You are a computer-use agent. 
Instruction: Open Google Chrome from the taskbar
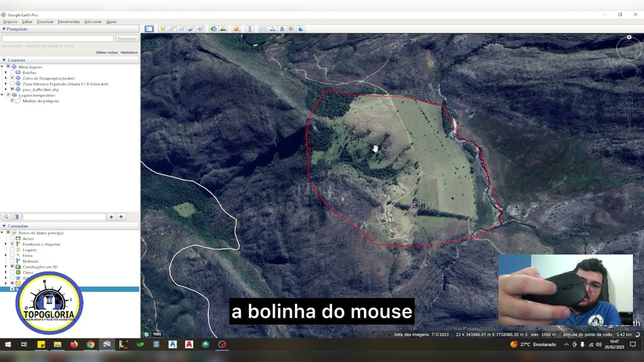(90, 344)
